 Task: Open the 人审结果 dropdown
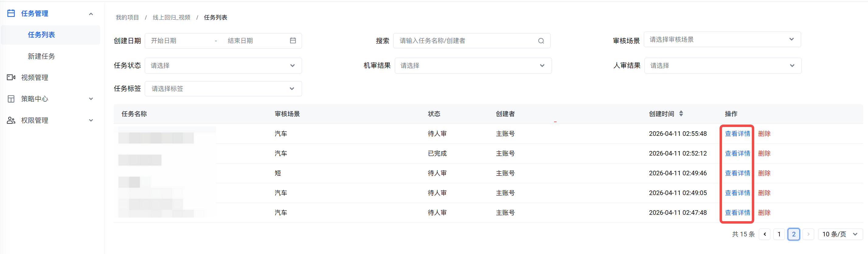coord(723,66)
